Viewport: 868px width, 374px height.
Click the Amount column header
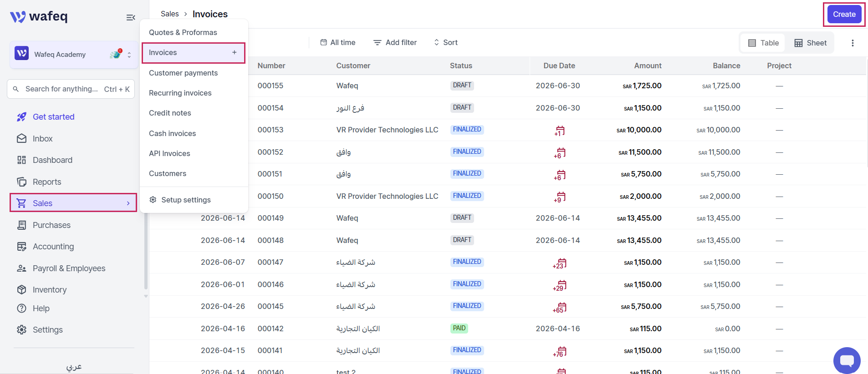point(648,66)
